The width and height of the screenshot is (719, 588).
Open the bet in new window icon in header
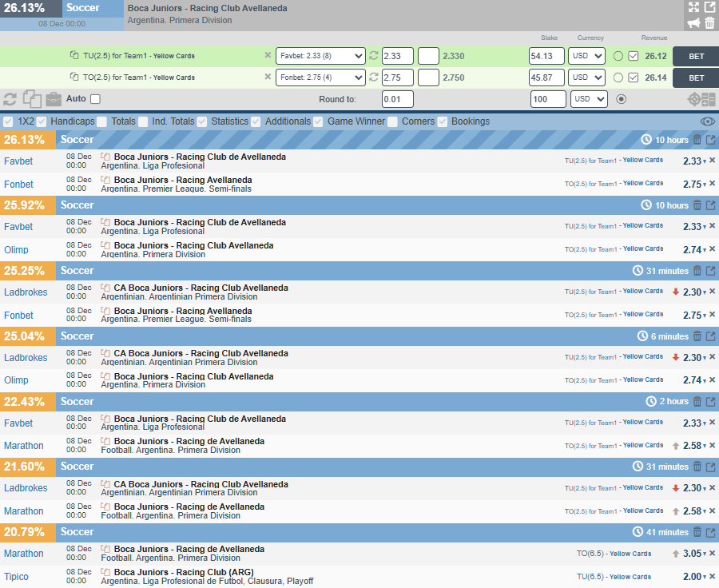(709, 7)
